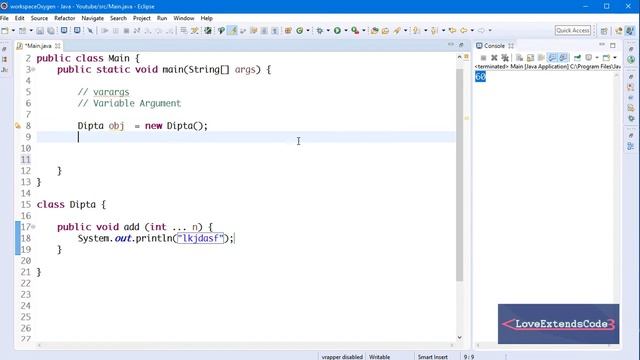The height and width of the screenshot is (360, 640).
Task: Collapse the add method fold on line 17
Action: point(33,227)
